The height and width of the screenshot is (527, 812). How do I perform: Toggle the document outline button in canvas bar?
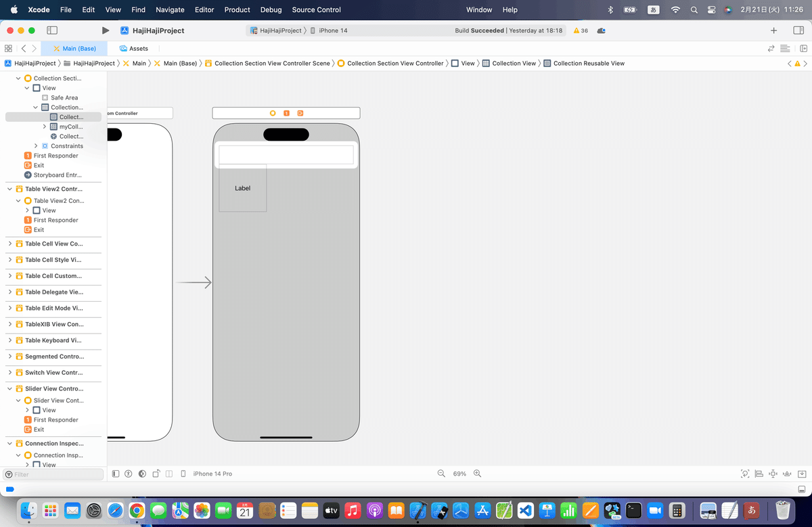pyautogui.click(x=116, y=474)
